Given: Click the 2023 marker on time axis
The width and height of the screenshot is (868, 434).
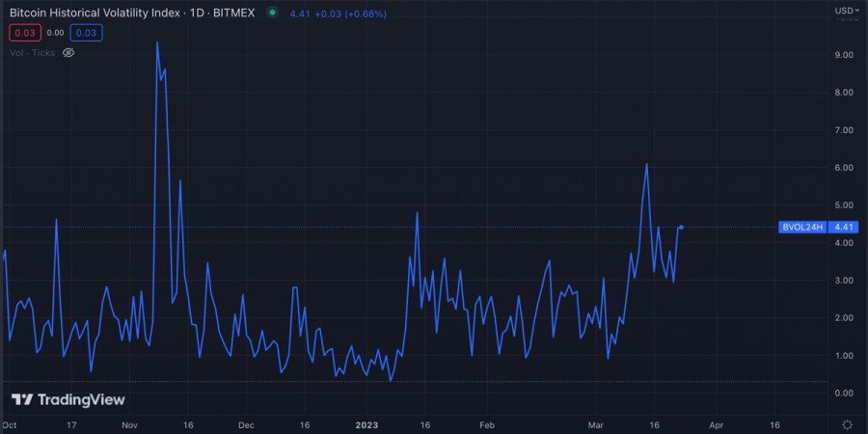Looking at the screenshot, I should coord(366,424).
